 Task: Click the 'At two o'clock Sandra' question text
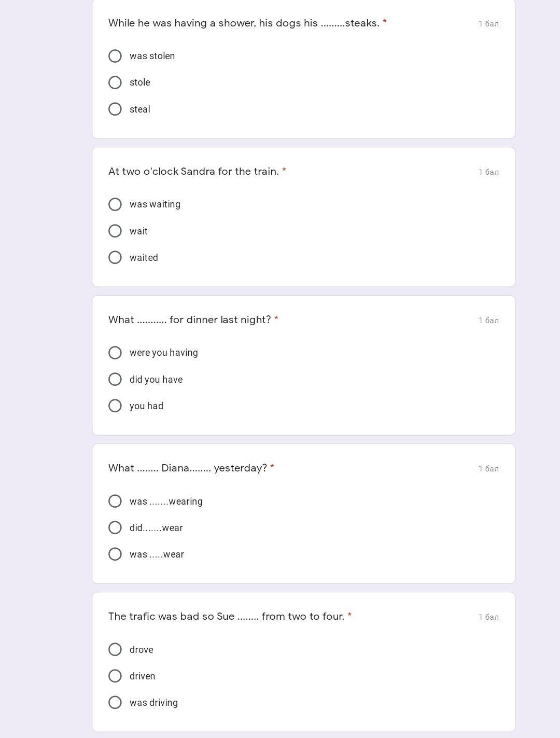click(193, 172)
